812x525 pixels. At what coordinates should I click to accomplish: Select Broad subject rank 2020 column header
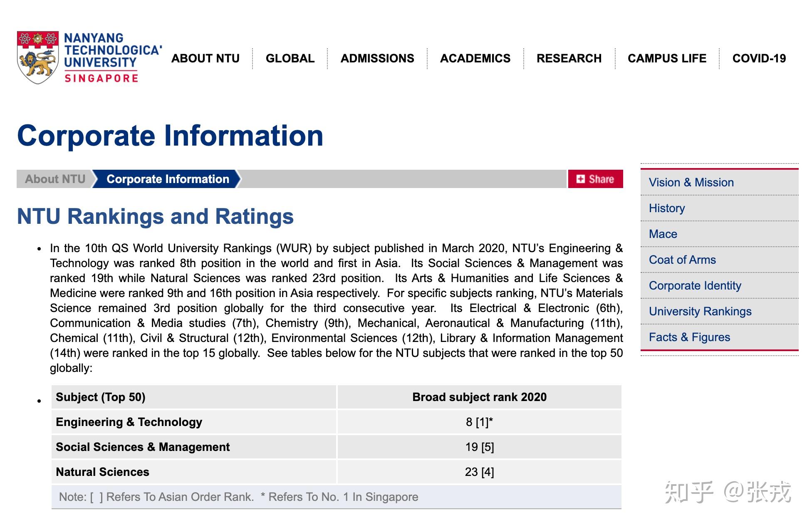click(479, 397)
